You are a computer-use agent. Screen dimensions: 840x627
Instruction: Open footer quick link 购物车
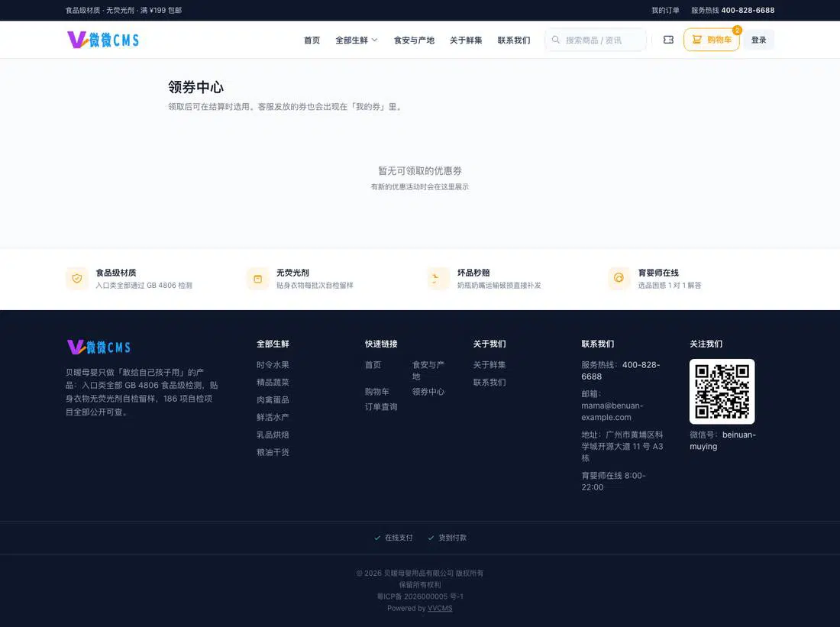click(x=377, y=392)
